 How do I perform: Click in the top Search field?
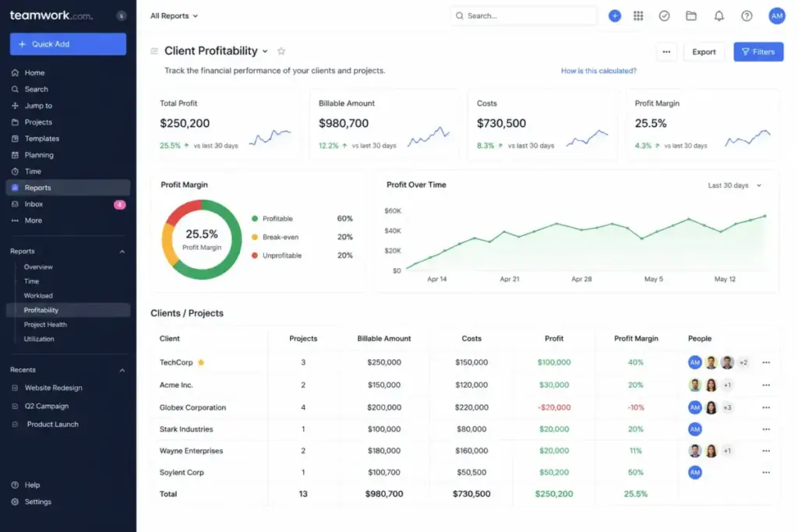point(524,16)
